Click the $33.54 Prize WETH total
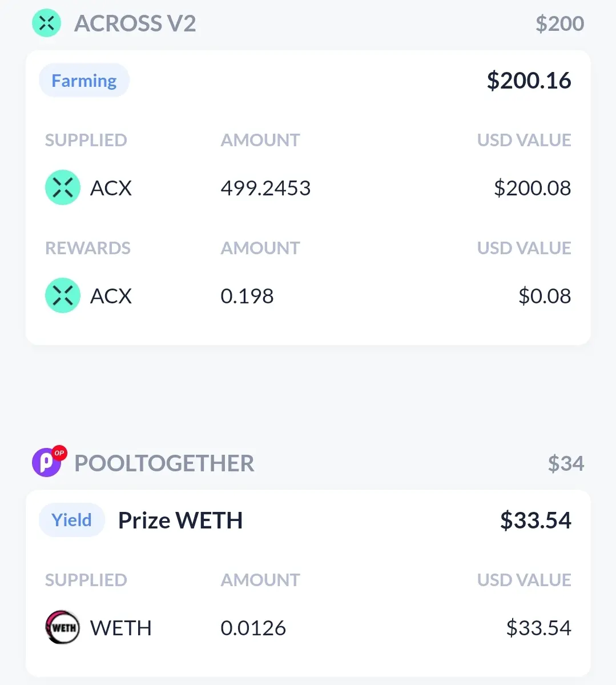The image size is (616, 685). coord(536,520)
